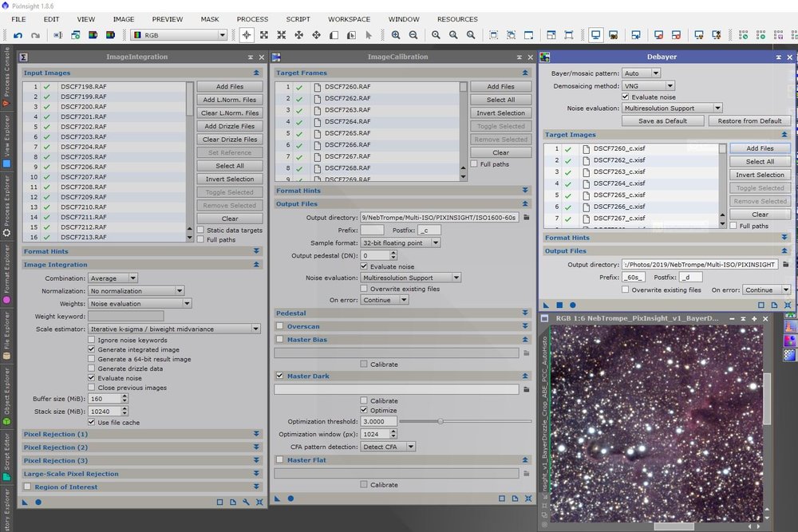Screen dimensions: 798x532
Task: Open the Script Editor from the left sidebar
Action: (6, 456)
